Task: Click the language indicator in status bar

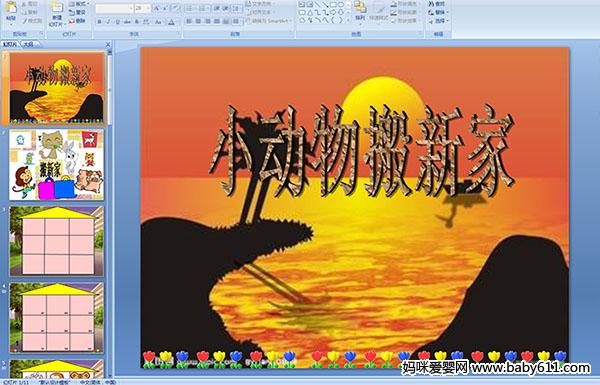Action: point(98,382)
